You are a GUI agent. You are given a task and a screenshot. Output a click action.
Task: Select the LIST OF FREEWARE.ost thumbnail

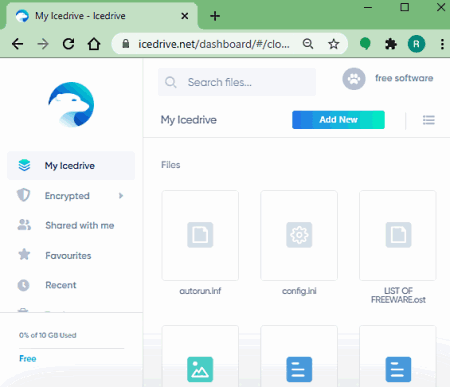398,235
